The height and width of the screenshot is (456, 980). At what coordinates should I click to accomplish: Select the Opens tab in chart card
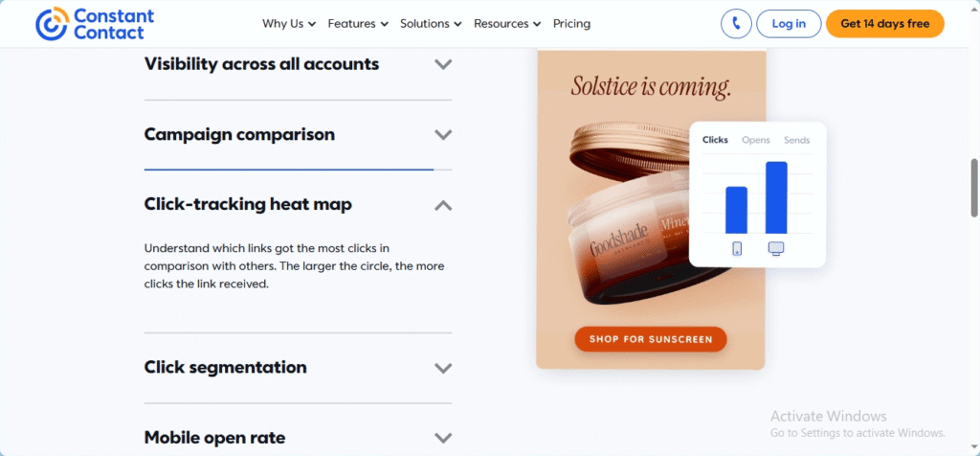(756, 140)
